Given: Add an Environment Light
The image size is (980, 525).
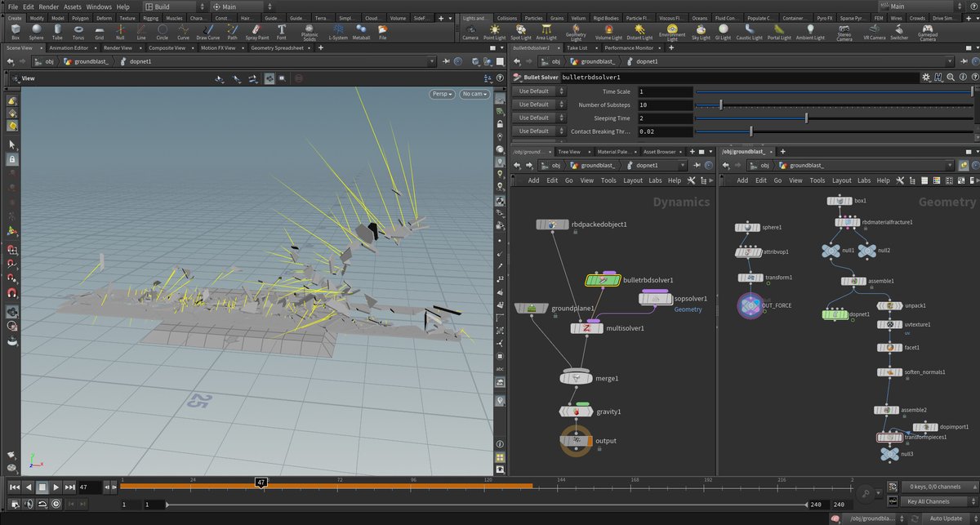Looking at the screenshot, I should click(x=672, y=31).
